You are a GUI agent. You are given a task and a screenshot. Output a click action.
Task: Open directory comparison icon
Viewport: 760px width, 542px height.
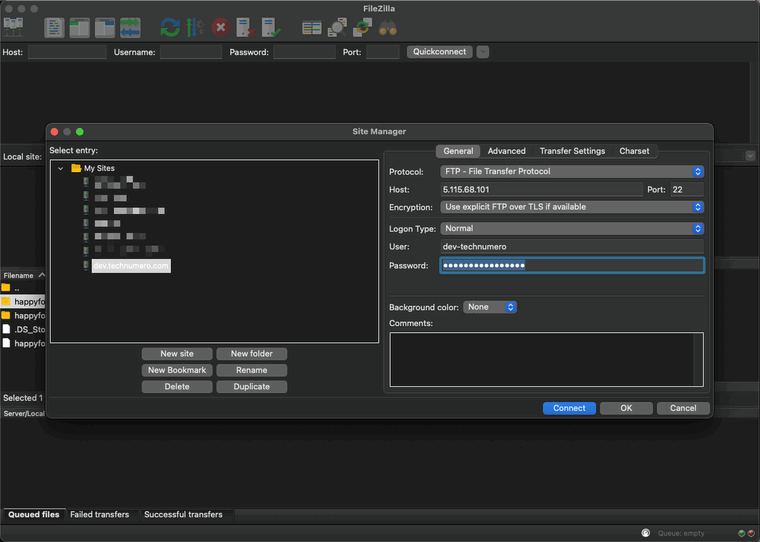(x=337, y=27)
